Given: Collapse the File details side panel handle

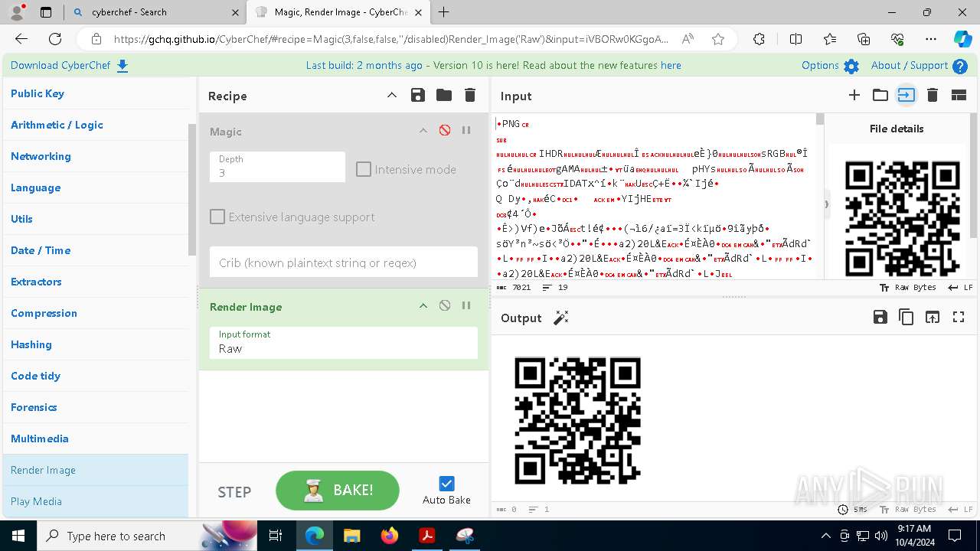Looking at the screenshot, I should click(x=826, y=204).
